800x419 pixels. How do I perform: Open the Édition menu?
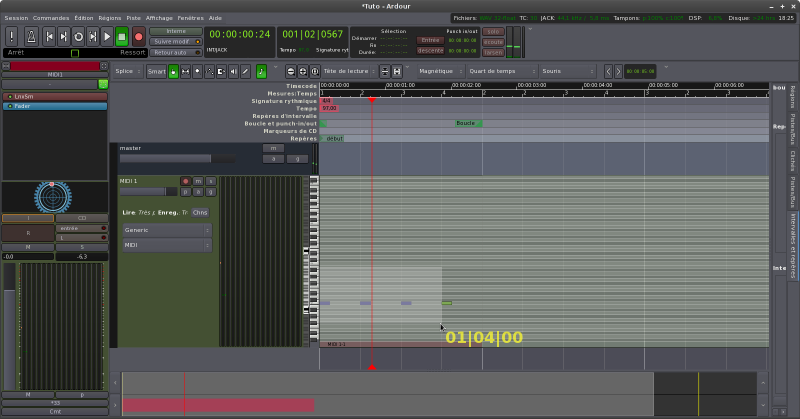84,18
